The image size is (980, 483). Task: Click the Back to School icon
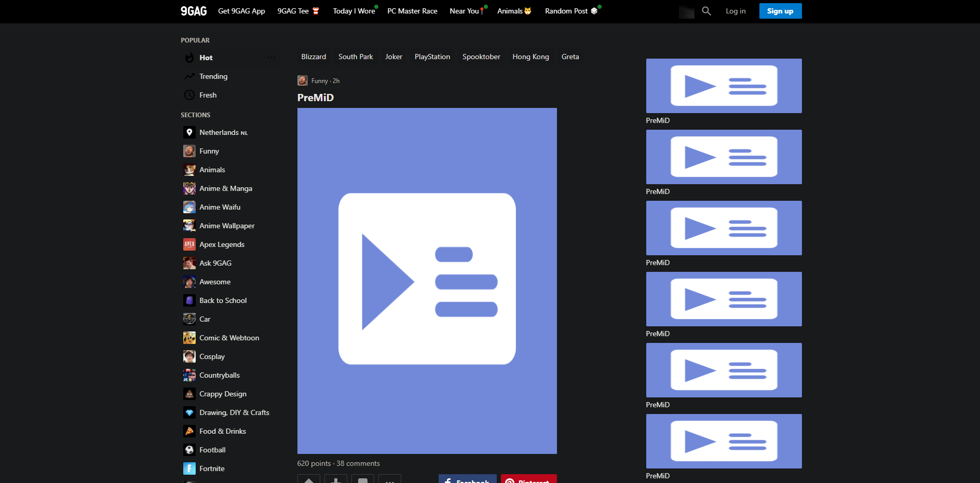coord(189,300)
